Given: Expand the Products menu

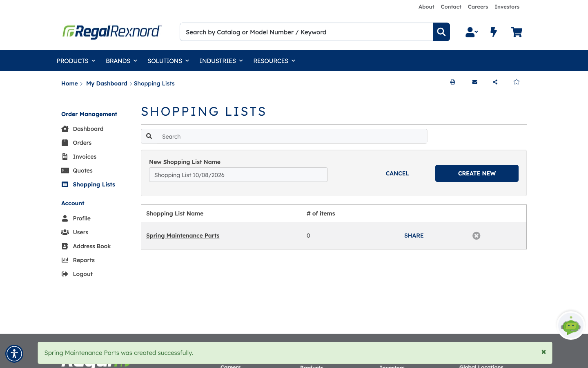Looking at the screenshot, I should tap(76, 61).
